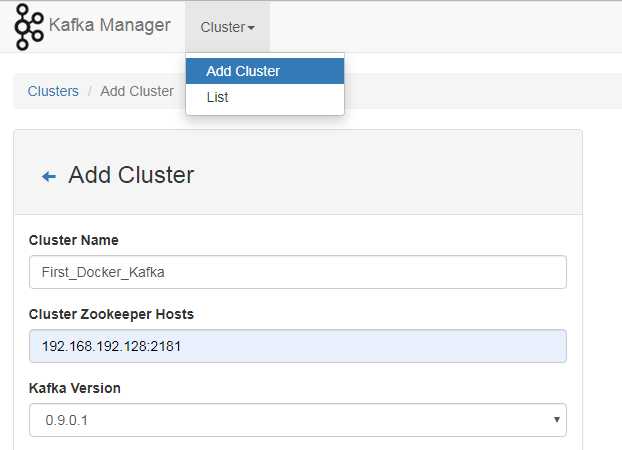Toggle the Cluster dropdown in navbar
The width and height of the screenshot is (622, 450).
tap(228, 27)
